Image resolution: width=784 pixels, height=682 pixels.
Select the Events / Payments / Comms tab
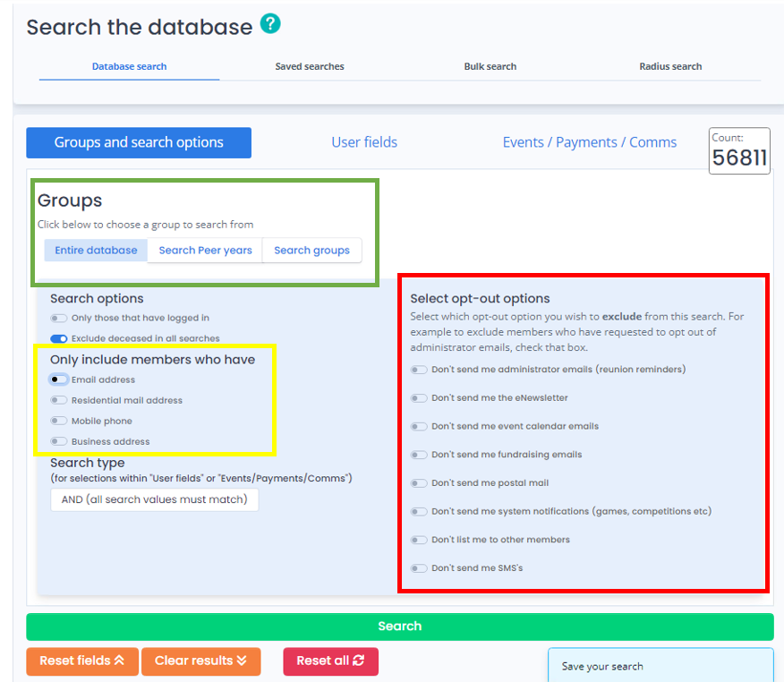click(x=589, y=142)
